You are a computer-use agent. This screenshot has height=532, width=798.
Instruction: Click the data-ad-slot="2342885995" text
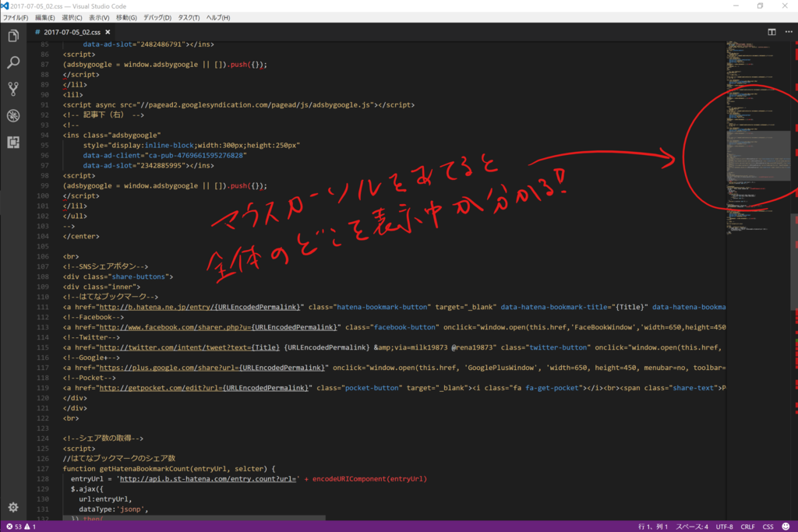134,166
